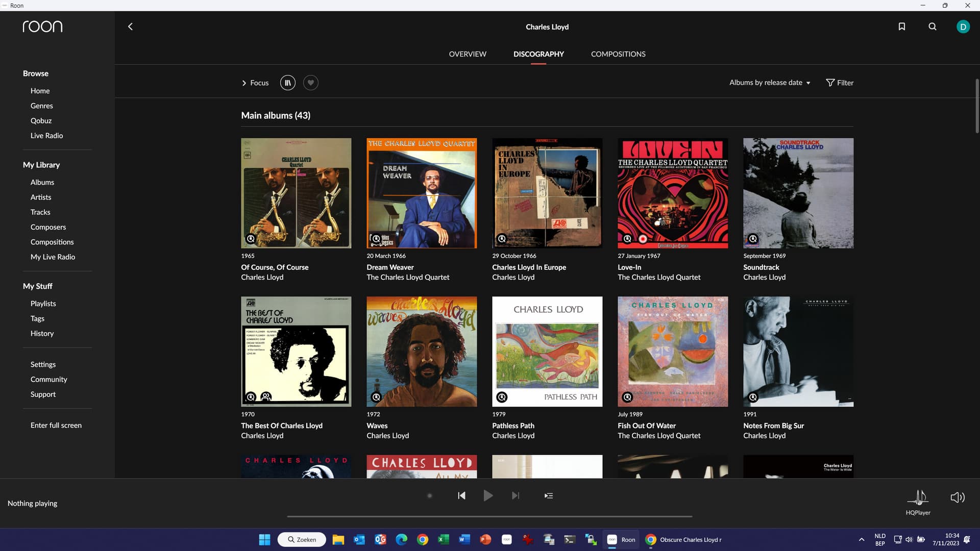Open the volume speaker control

click(x=958, y=497)
